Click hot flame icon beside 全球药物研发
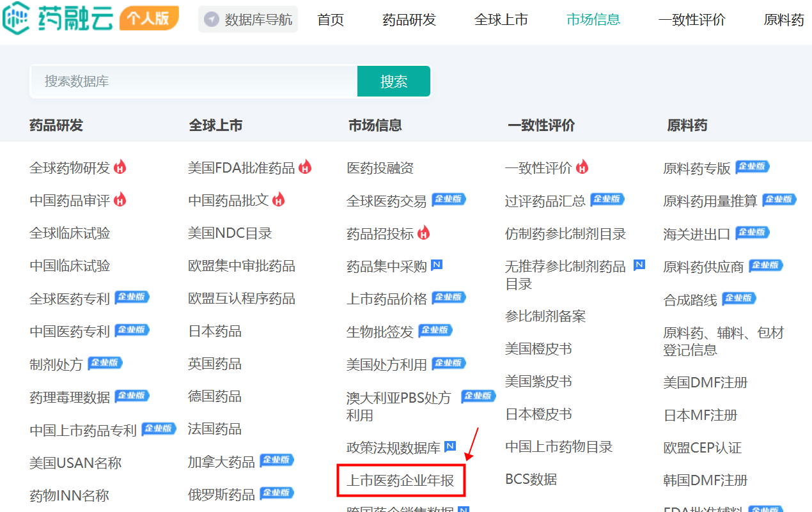The height and width of the screenshot is (512, 812). pyautogui.click(x=120, y=167)
